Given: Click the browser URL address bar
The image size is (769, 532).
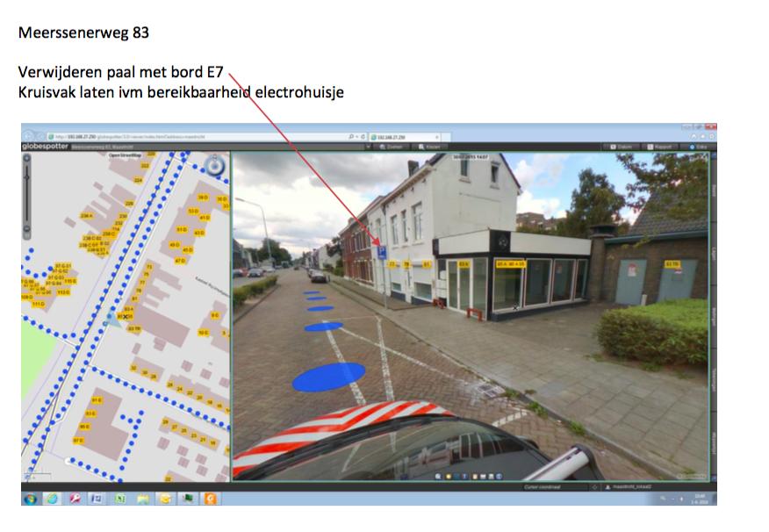Looking at the screenshot, I should coord(193,137).
